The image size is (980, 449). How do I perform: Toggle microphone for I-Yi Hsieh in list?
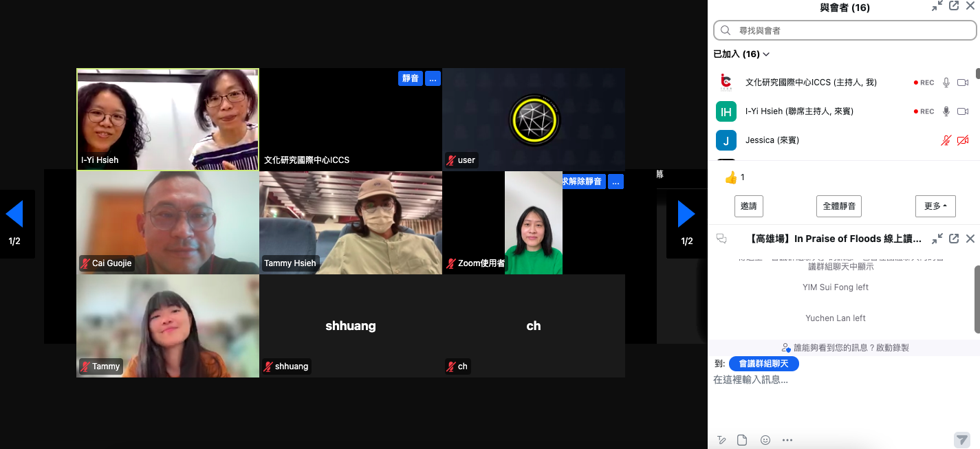pyautogui.click(x=946, y=111)
